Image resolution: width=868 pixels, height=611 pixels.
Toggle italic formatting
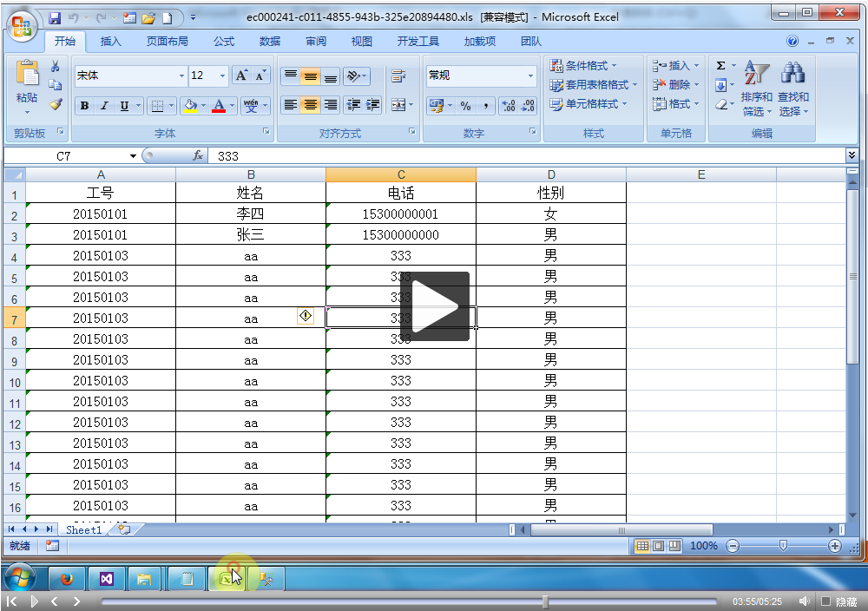tap(104, 106)
